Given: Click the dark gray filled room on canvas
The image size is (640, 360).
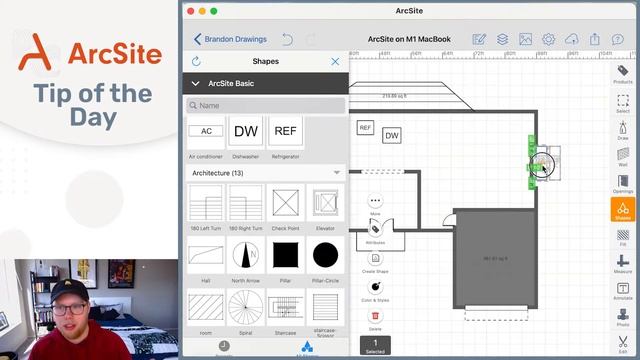Looking at the screenshot, I should 495,259.
